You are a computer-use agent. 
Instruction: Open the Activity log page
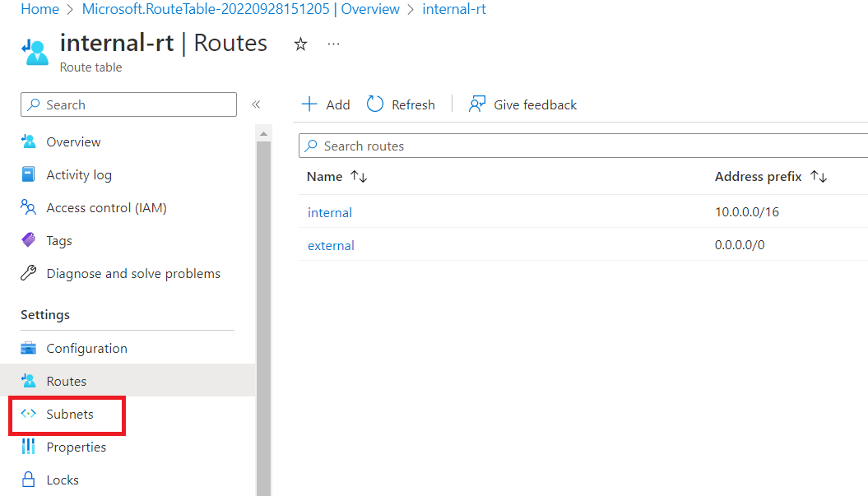click(78, 174)
